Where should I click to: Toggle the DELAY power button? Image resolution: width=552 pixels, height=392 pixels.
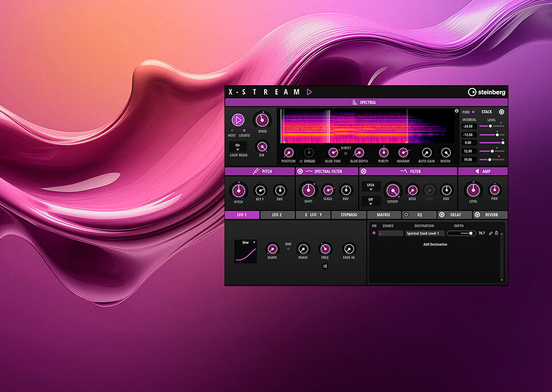point(442,215)
